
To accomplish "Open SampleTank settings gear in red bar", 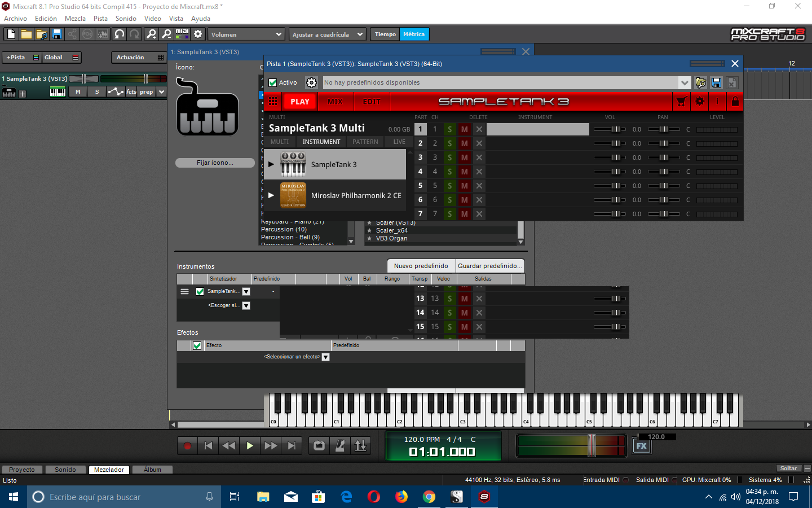I will [700, 102].
